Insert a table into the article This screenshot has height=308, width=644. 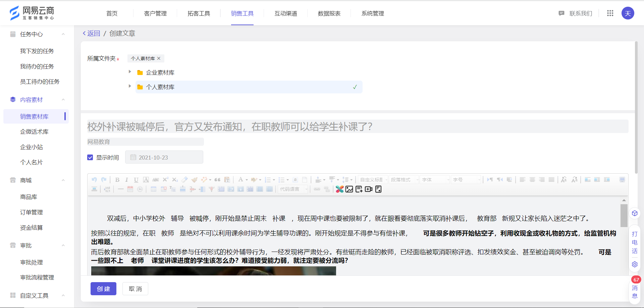(x=153, y=189)
